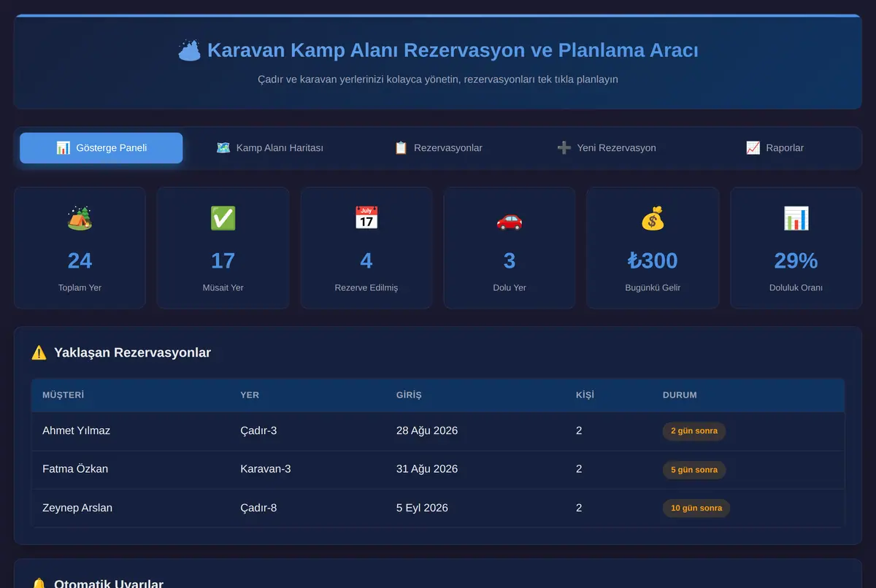Switch to Kamp Alanı Haritası tab
876x588 pixels.
269,148
